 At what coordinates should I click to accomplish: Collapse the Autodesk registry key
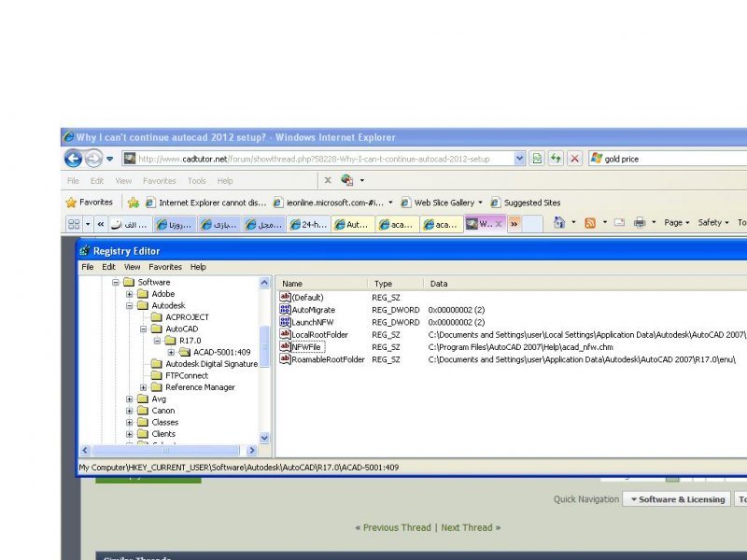tap(129, 306)
